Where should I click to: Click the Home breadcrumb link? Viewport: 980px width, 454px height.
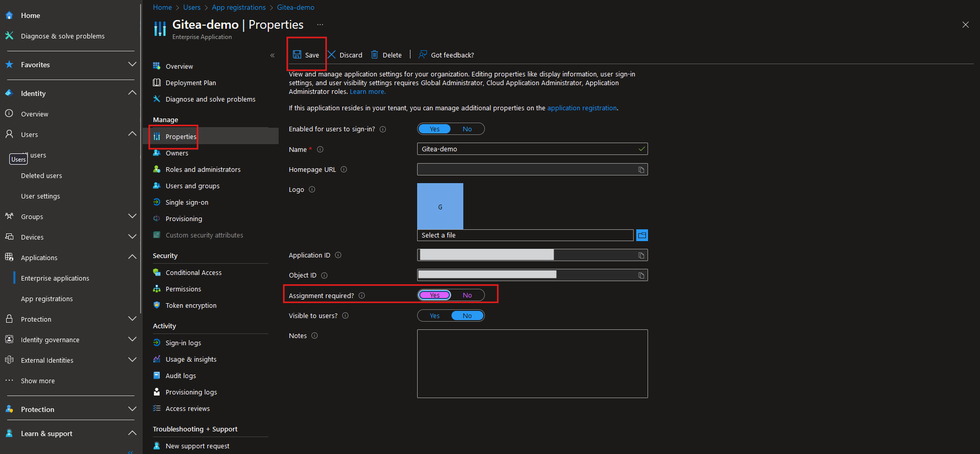[x=162, y=7]
